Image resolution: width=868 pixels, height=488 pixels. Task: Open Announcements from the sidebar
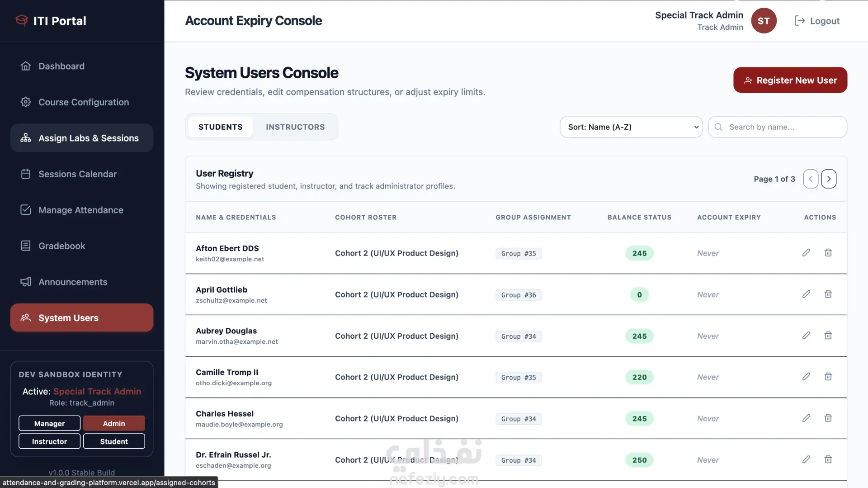(82, 282)
